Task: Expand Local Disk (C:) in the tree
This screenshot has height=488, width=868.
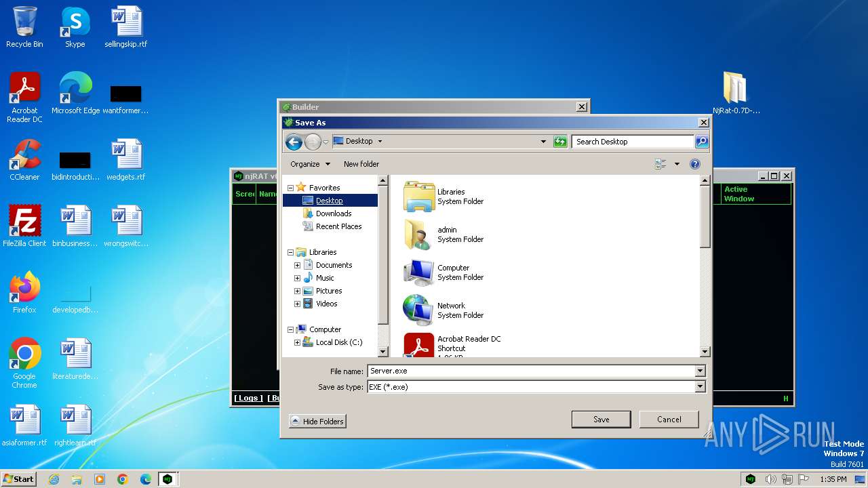Action: [x=297, y=342]
